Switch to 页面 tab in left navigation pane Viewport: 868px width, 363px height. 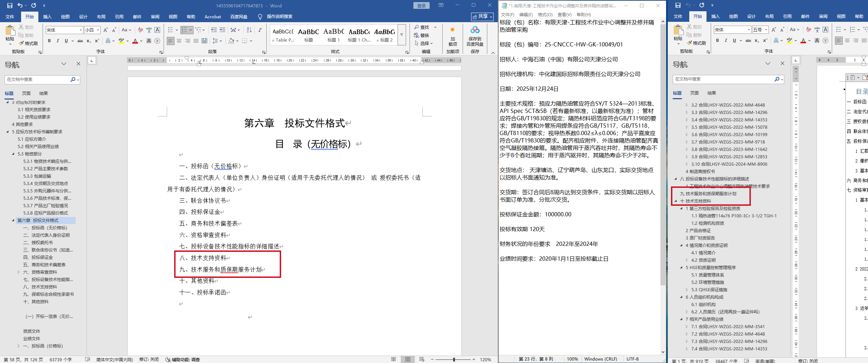click(26, 94)
